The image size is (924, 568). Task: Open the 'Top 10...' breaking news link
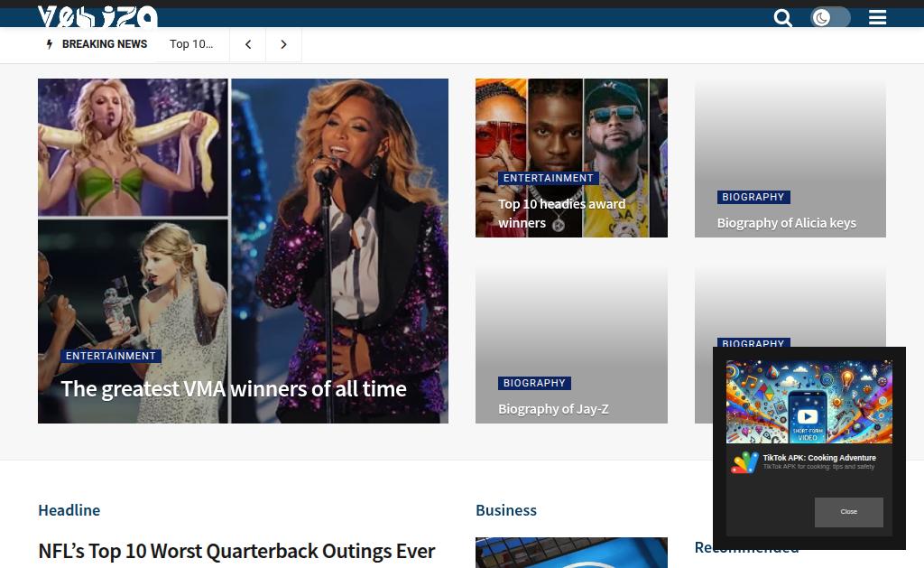pos(191,44)
